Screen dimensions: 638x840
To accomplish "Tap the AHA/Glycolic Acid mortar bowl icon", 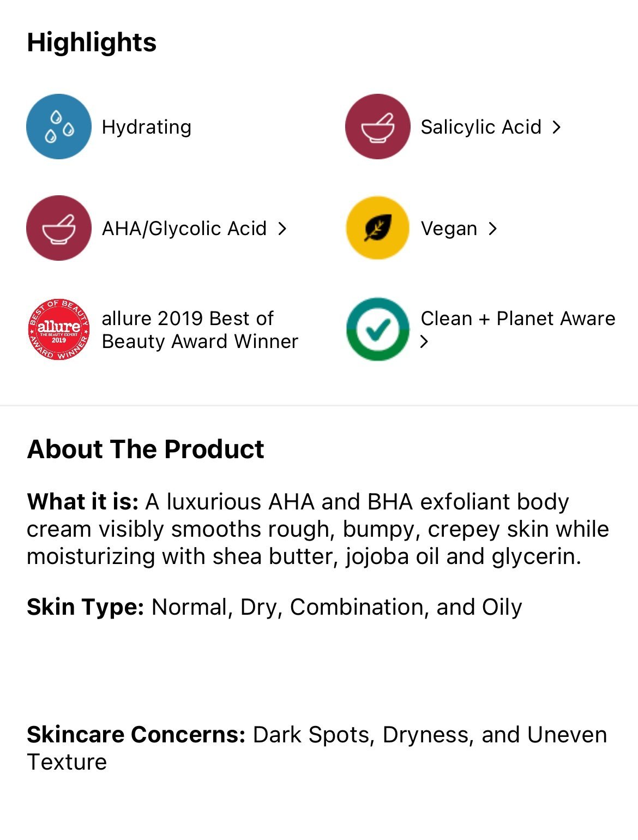I will [59, 228].
